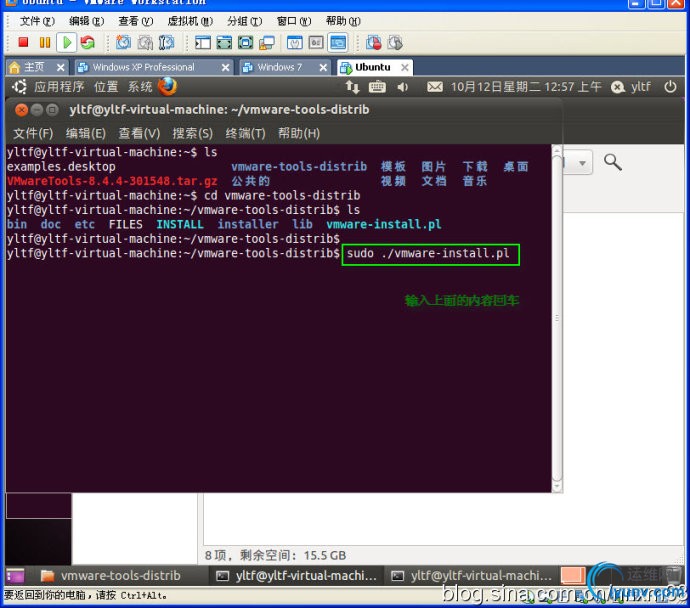
Task: Click the terminal vertical scrollbar
Action: (x=557, y=318)
